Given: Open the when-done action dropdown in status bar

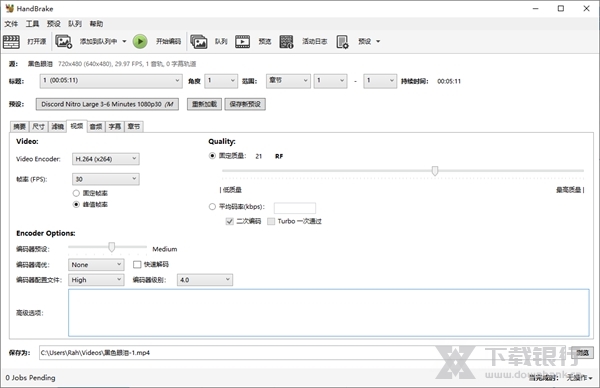Looking at the screenshot, I should pos(580,378).
